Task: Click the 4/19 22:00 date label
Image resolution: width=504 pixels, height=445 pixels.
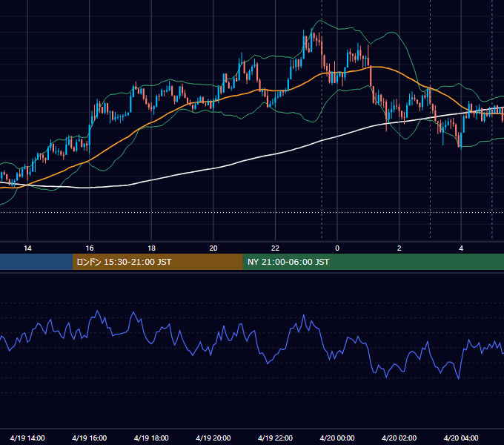Action: click(x=275, y=438)
